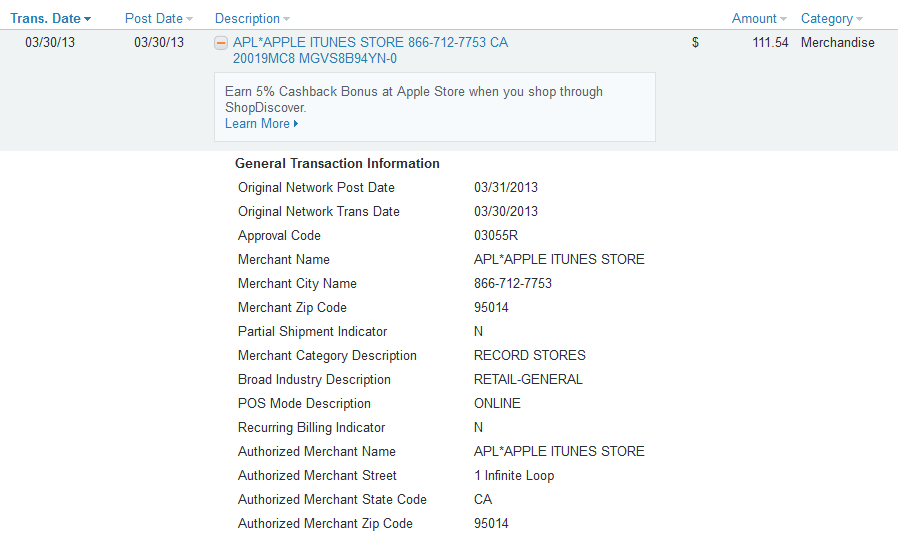
Task: Click the Merchandise category cell
Action: tap(837, 42)
